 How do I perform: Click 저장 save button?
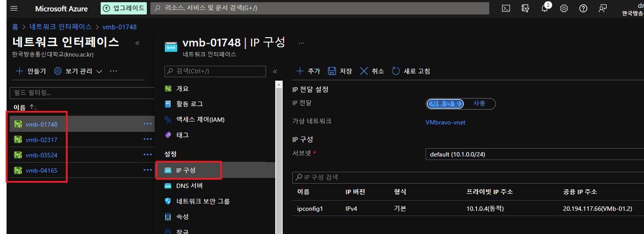[340, 71]
